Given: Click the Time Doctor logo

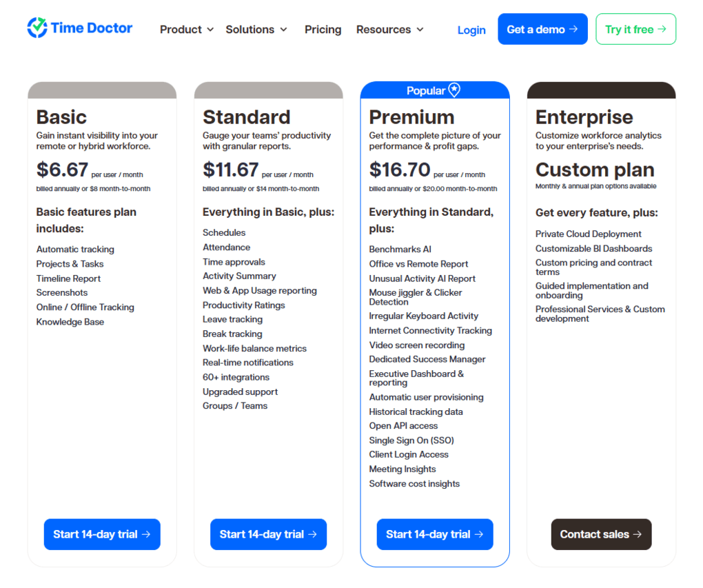Looking at the screenshot, I should click(78, 28).
